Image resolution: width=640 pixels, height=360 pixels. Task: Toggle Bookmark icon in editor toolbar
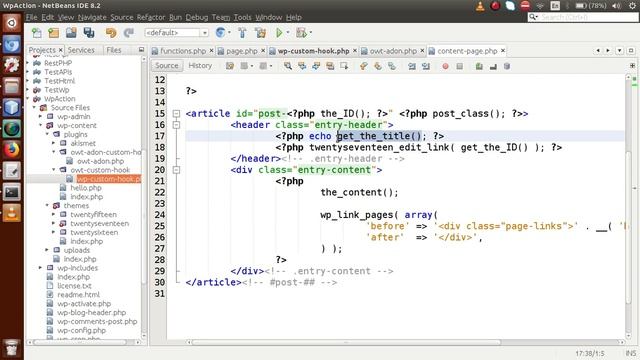pyautogui.click(x=391, y=66)
